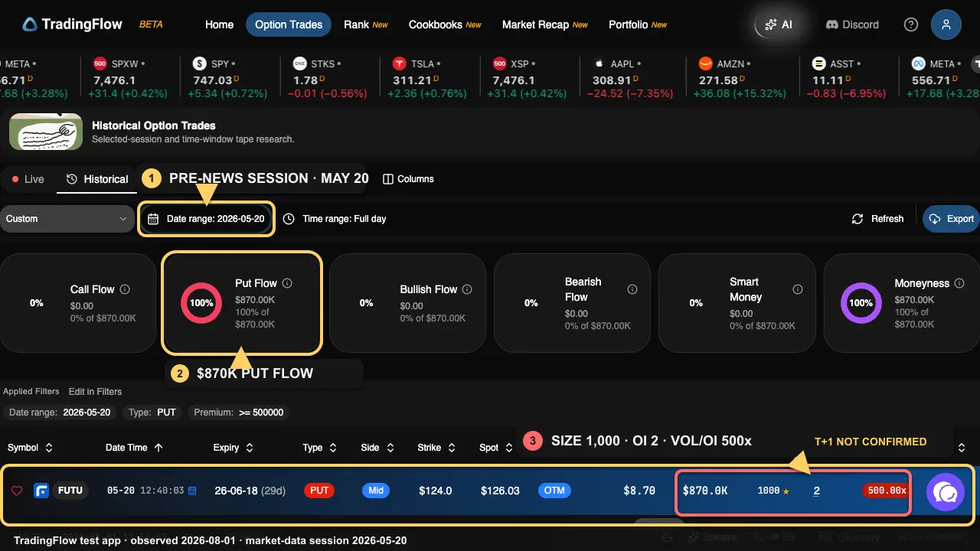Open the Cookbooks tab
Viewport: 980px width, 551px height.
pyautogui.click(x=445, y=24)
